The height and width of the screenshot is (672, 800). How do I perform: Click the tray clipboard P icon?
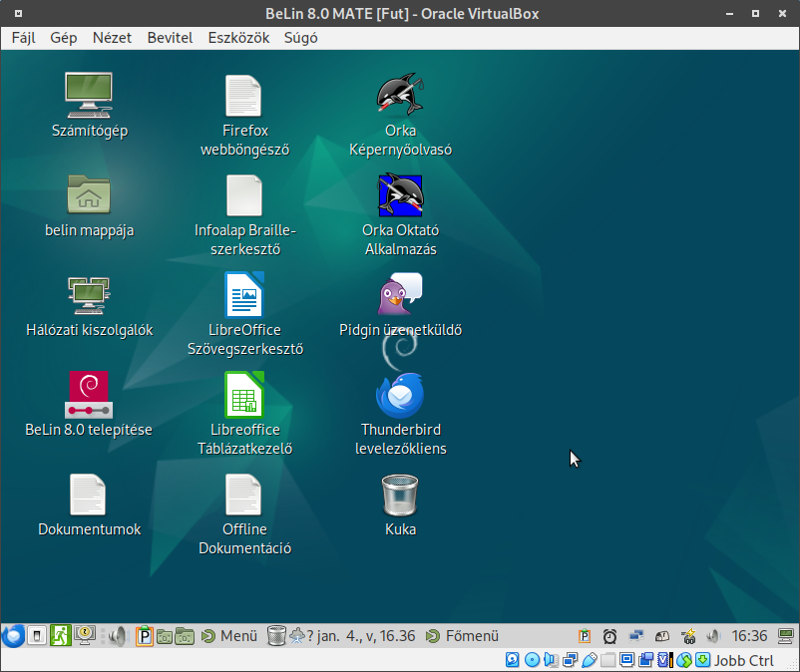[585, 636]
